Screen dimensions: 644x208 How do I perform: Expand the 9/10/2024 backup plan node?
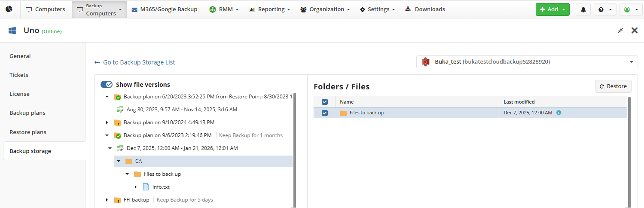[107, 122]
